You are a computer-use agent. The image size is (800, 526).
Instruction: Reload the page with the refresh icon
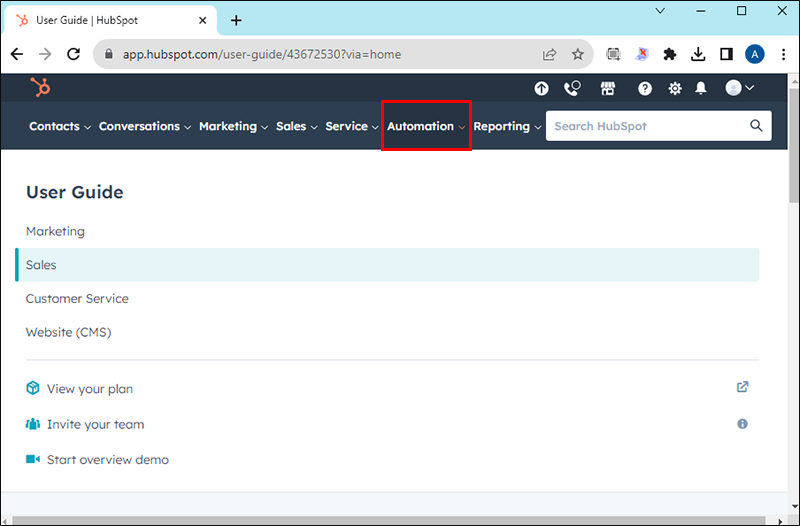point(74,54)
